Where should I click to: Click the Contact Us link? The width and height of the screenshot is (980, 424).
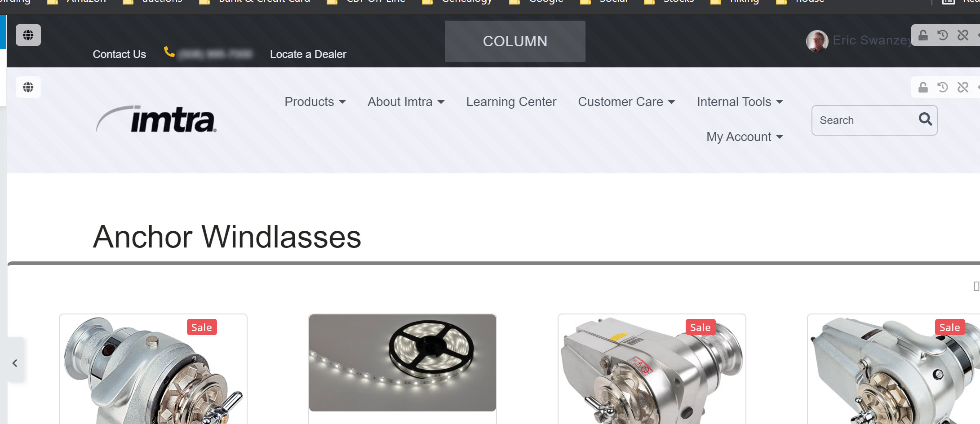coord(120,54)
